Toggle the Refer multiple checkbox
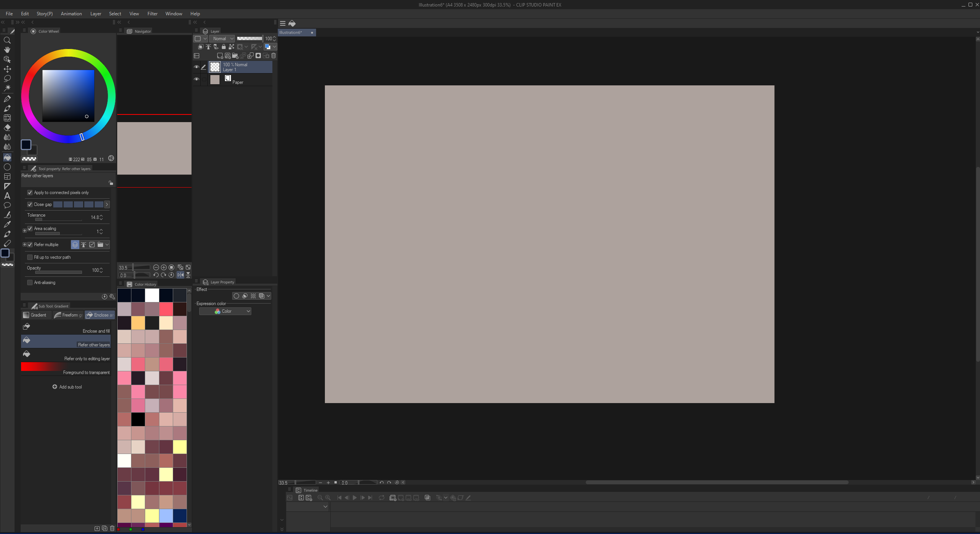This screenshot has width=980, height=534. (30, 245)
